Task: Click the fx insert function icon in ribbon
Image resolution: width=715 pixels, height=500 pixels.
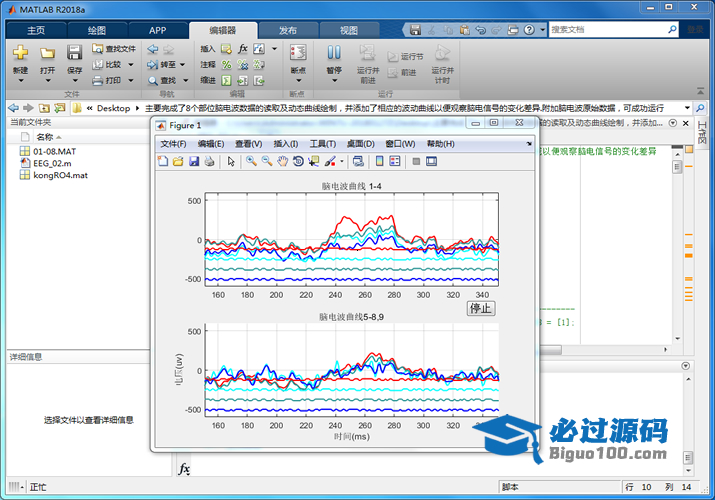Action: tap(243, 49)
